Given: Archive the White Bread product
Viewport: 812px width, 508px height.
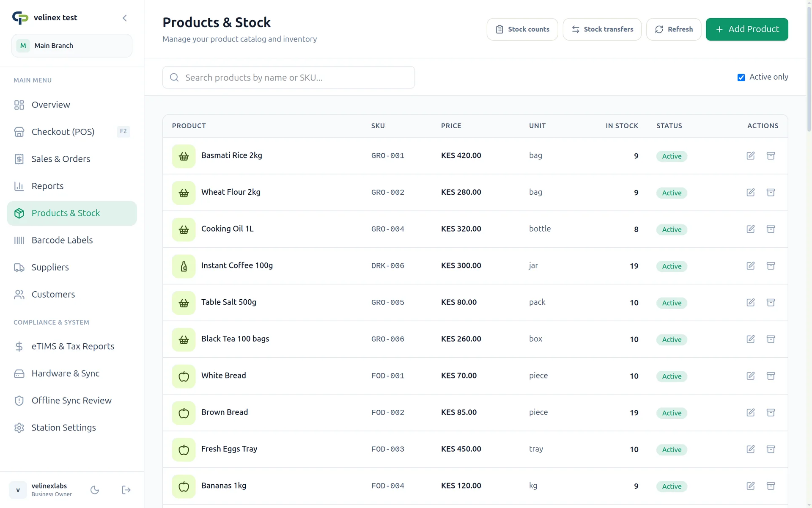Looking at the screenshot, I should point(771,376).
